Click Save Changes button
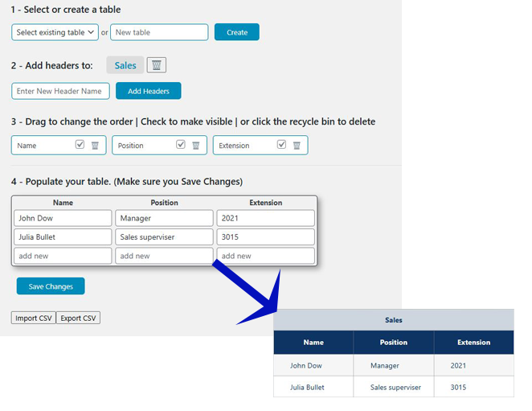532x411 pixels. (x=51, y=286)
